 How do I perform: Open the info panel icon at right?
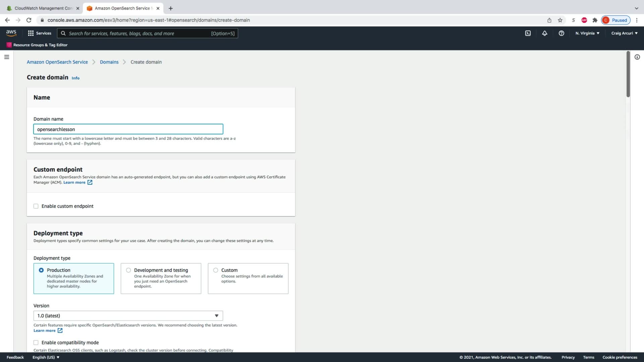click(637, 57)
